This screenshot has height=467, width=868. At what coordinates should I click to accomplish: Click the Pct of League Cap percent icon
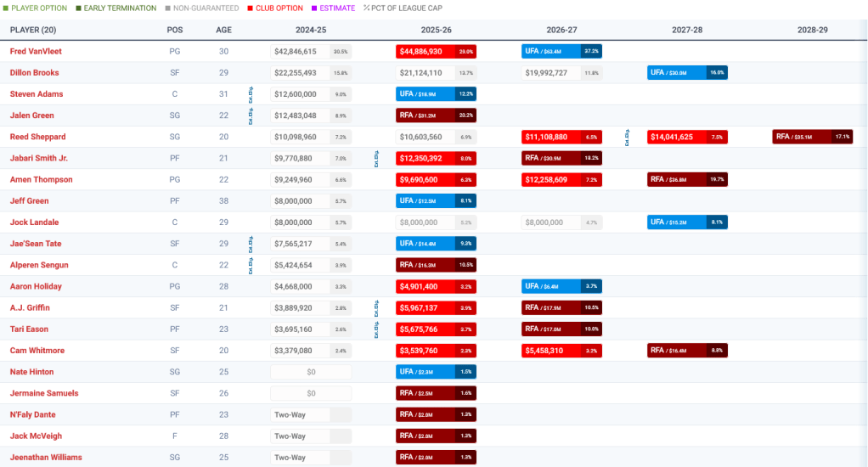(x=367, y=8)
